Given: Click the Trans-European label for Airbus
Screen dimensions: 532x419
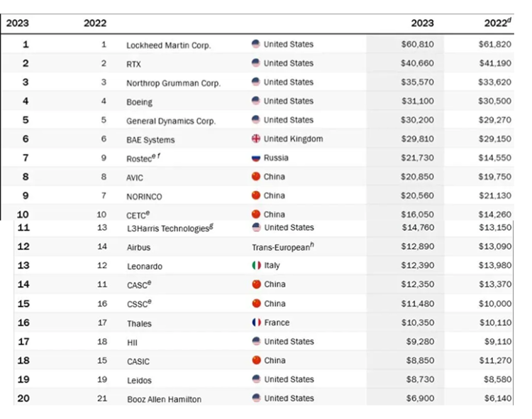Looking at the screenshot, I should [281, 247].
